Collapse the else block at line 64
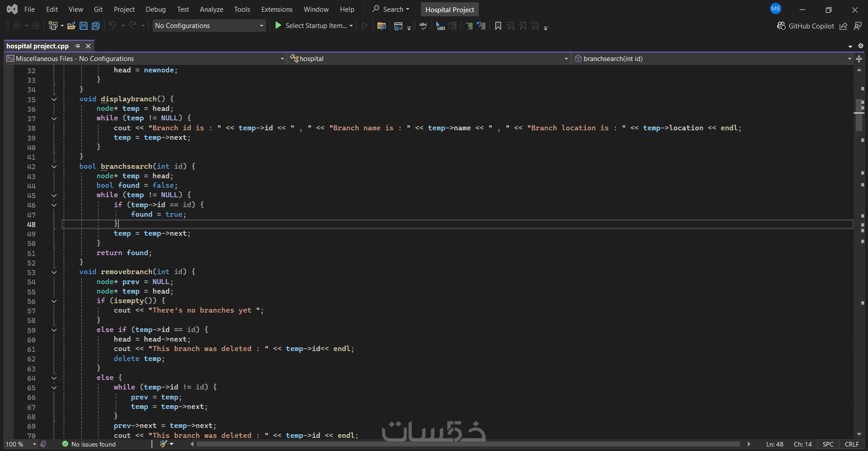This screenshot has width=868, height=451. click(54, 378)
